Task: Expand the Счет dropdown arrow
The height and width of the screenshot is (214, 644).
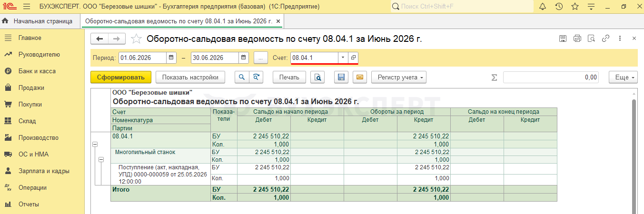Action: 343,58
